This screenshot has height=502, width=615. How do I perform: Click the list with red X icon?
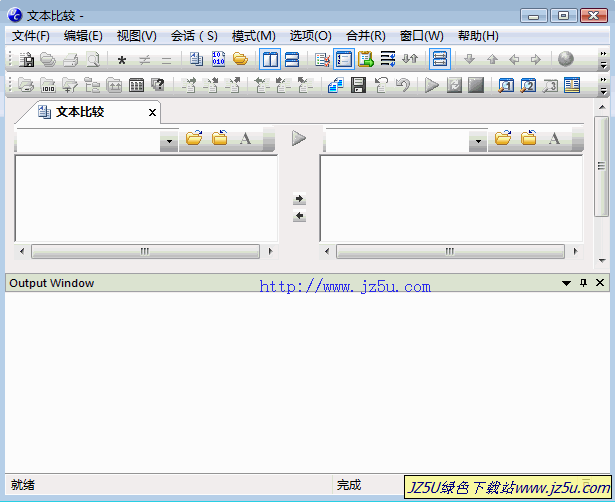[x=322, y=60]
